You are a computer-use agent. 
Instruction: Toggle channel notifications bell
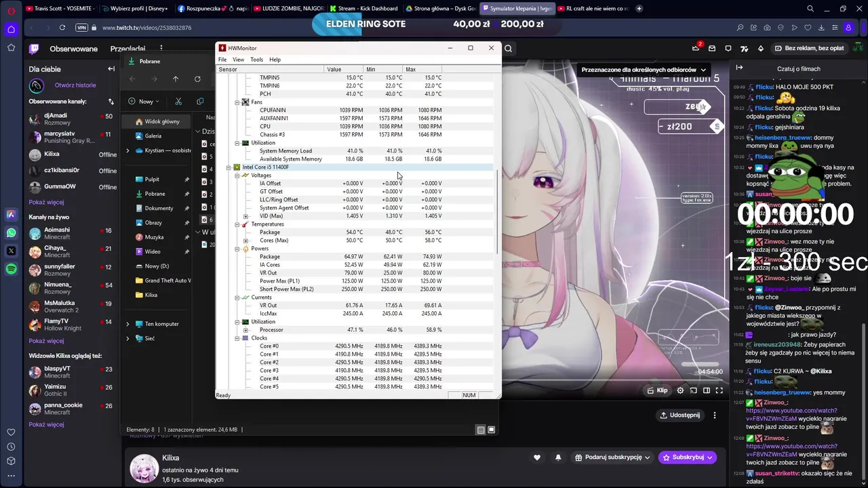(558, 457)
